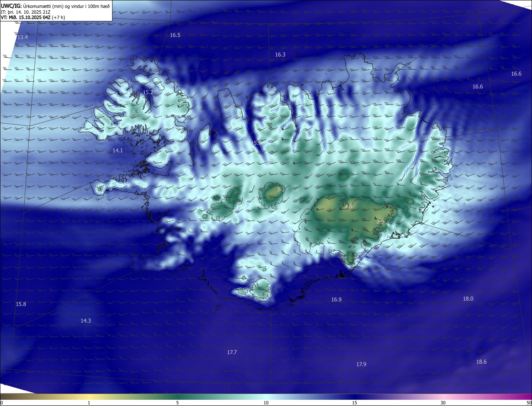Click the '1' tick on the color scale
This screenshot has width=532, height=406.
click(89, 403)
